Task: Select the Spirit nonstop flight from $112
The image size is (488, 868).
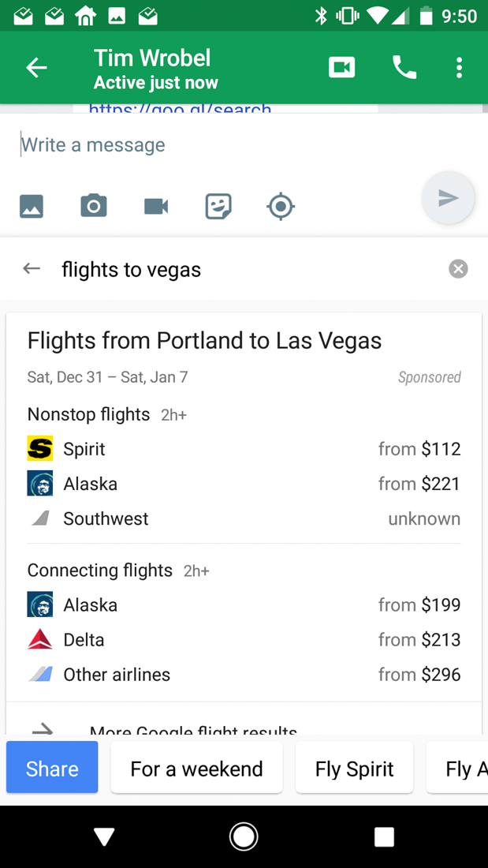Action: pyautogui.click(x=244, y=449)
